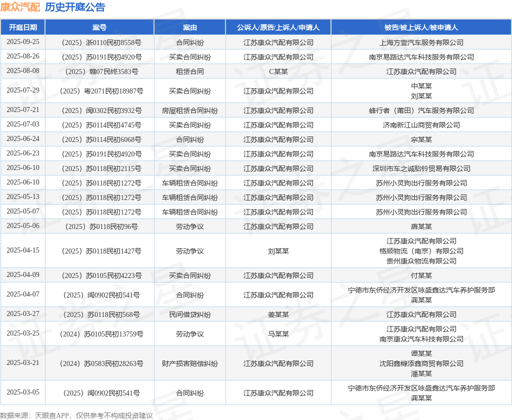The width and height of the screenshot is (512, 420).
Task: Click defendant 深圳市车之诚胎铃贸易有限公司
Action: (x=421, y=168)
